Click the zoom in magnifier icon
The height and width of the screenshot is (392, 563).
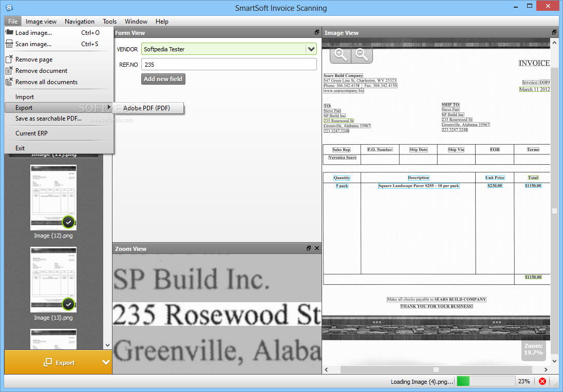[x=340, y=54]
